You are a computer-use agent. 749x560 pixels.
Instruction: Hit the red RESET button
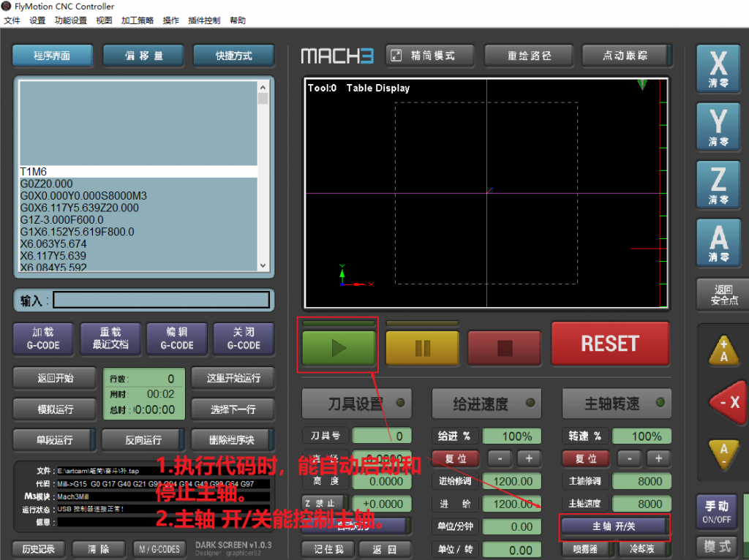click(610, 344)
